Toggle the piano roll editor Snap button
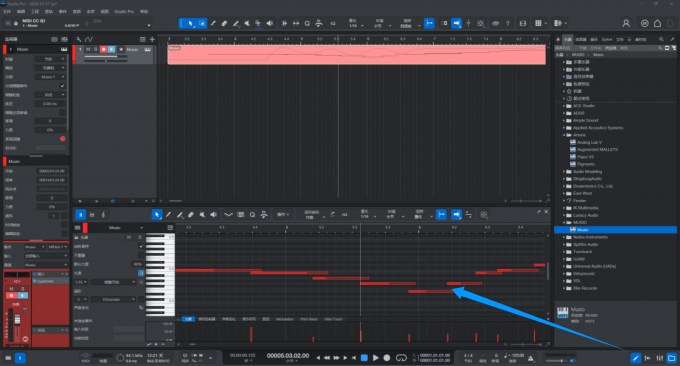 coord(441,215)
